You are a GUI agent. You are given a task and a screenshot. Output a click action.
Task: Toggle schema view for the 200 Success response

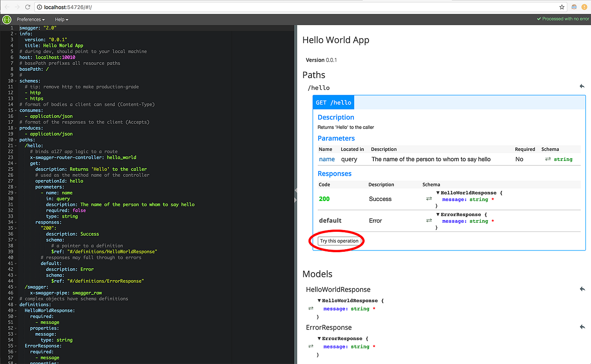pos(429,199)
